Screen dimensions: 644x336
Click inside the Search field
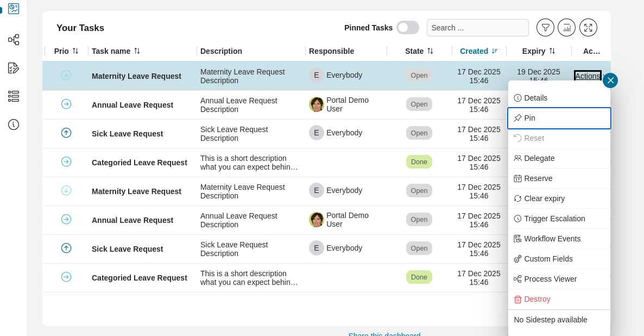tap(477, 27)
